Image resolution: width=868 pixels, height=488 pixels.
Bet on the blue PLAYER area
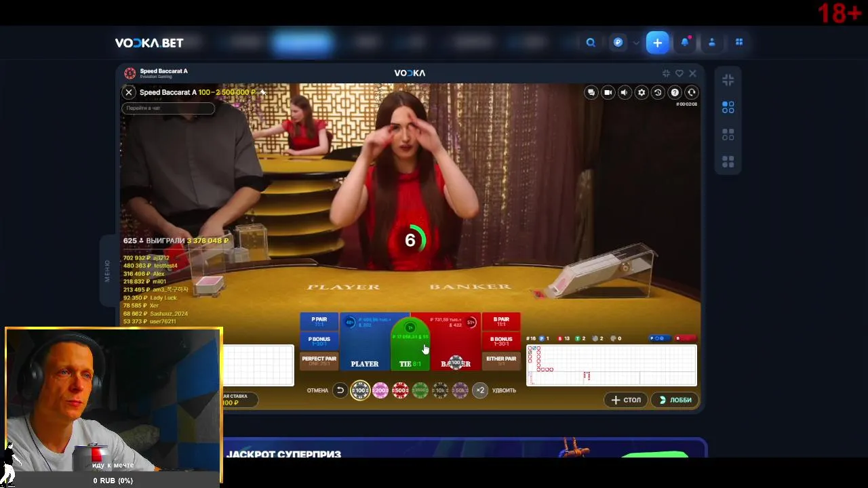pos(365,342)
